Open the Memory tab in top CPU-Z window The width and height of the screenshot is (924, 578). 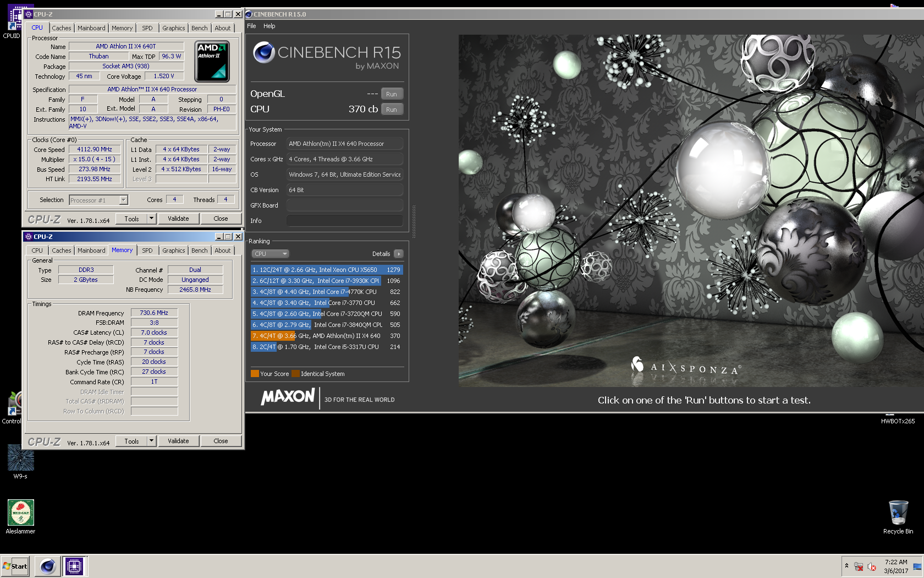122,28
